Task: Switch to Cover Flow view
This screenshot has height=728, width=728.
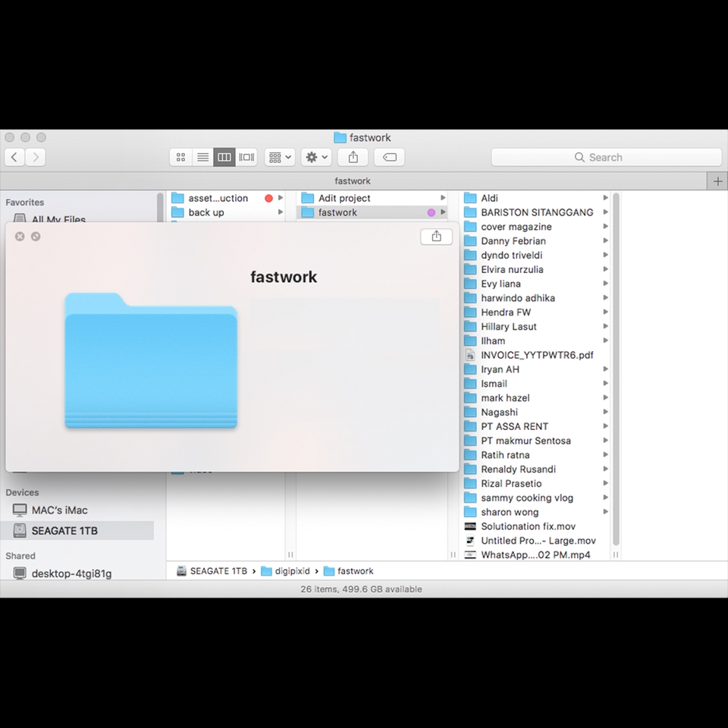Action: click(x=246, y=157)
